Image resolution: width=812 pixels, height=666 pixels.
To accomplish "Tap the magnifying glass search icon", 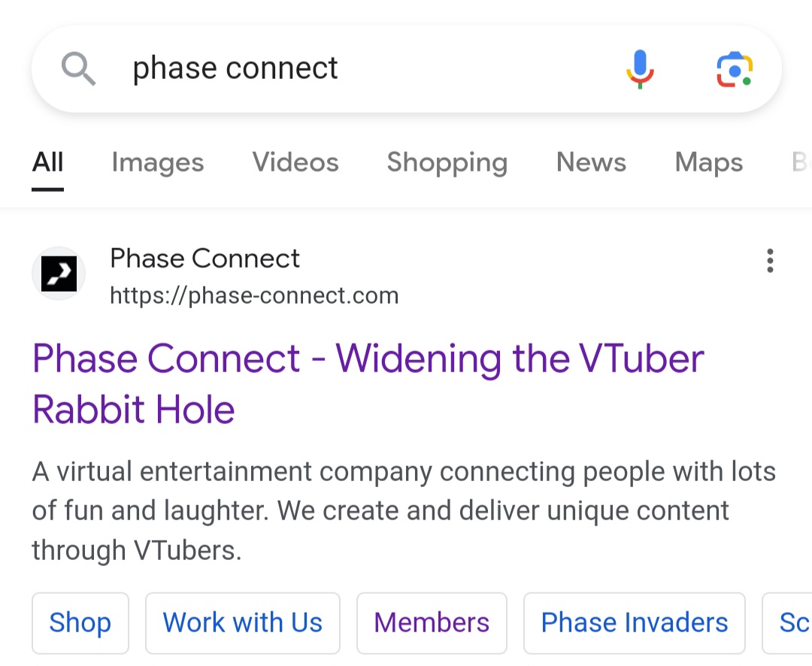I will [78, 68].
